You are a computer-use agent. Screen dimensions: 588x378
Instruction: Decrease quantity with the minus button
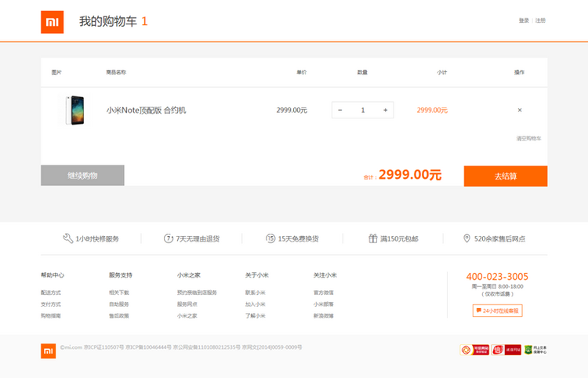click(x=340, y=110)
